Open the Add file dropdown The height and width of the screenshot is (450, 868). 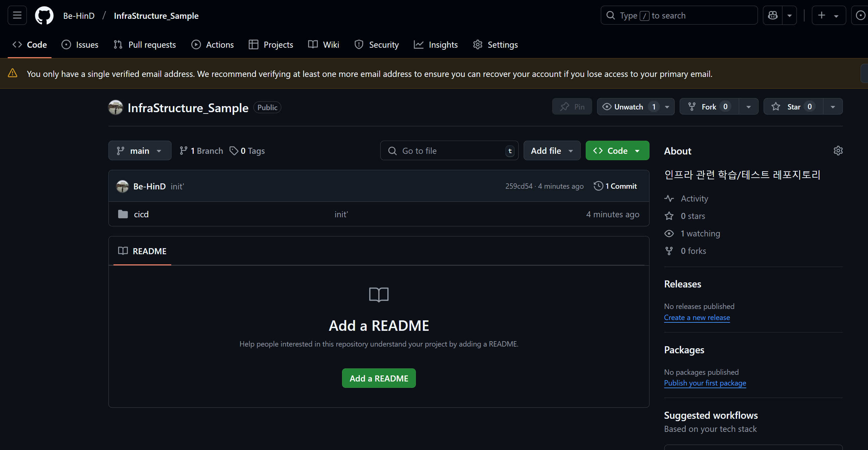pos(551,151)
